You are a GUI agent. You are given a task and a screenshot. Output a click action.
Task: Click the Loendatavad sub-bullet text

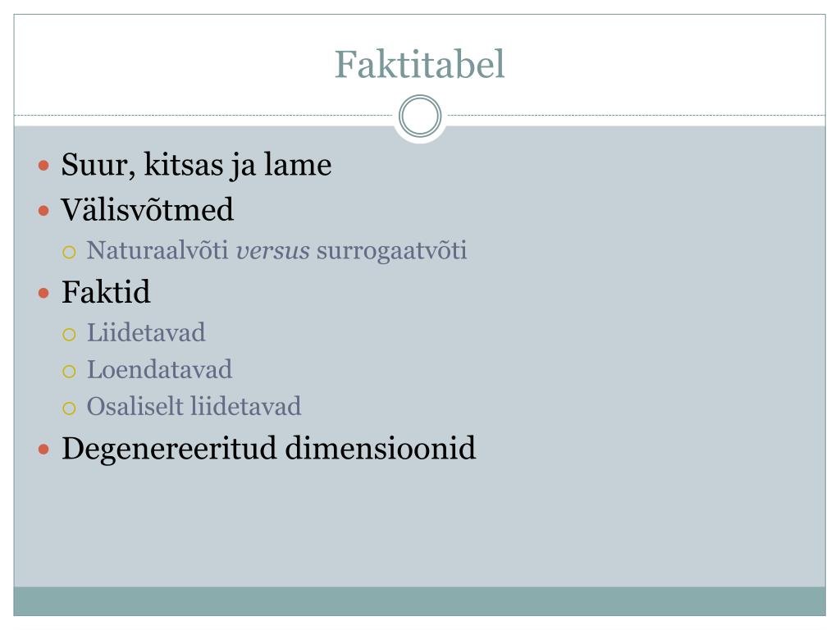(x=159, y=370)
